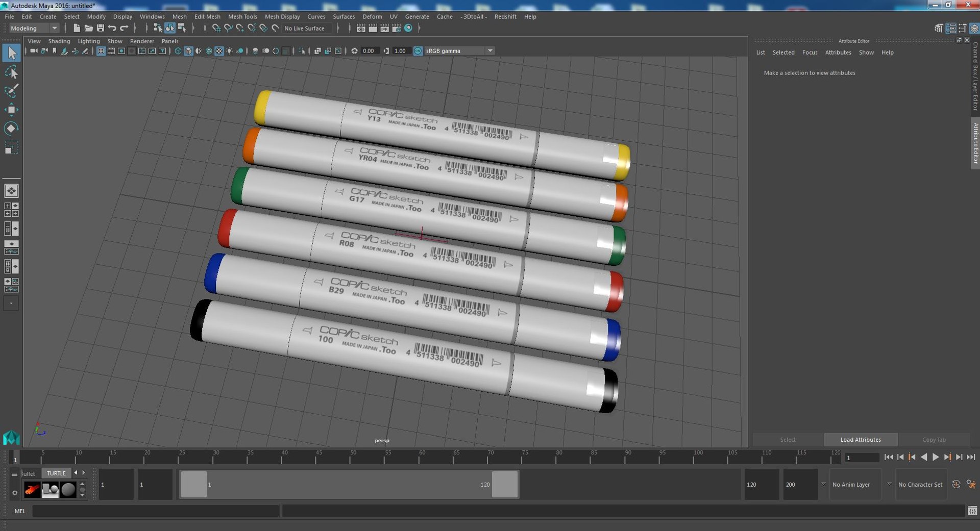Screen dimensions: 980x531
Task: Select single perspective pane layout
Action: tap(11, 191)
